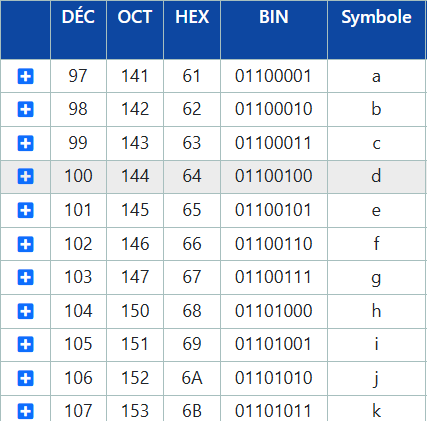The image size is (427, 421).
Task: Click the plus icon next to 102
Action: [25, 244]
